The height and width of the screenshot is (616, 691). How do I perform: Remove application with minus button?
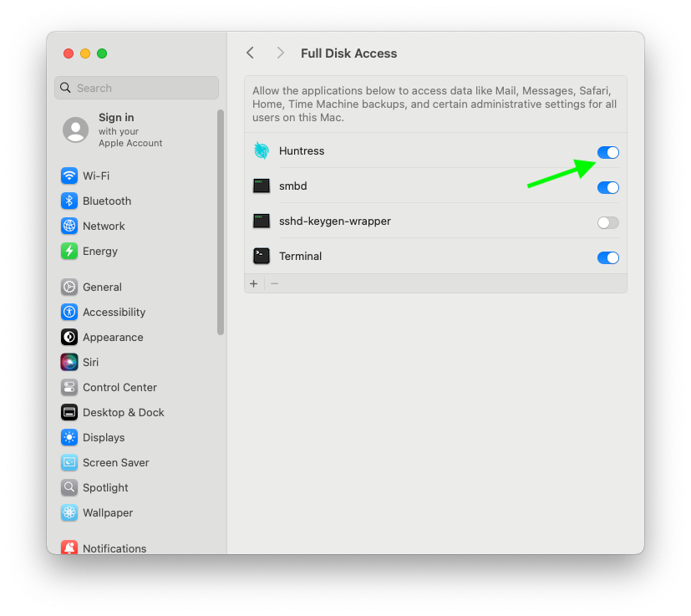click(x=275, y=284)
